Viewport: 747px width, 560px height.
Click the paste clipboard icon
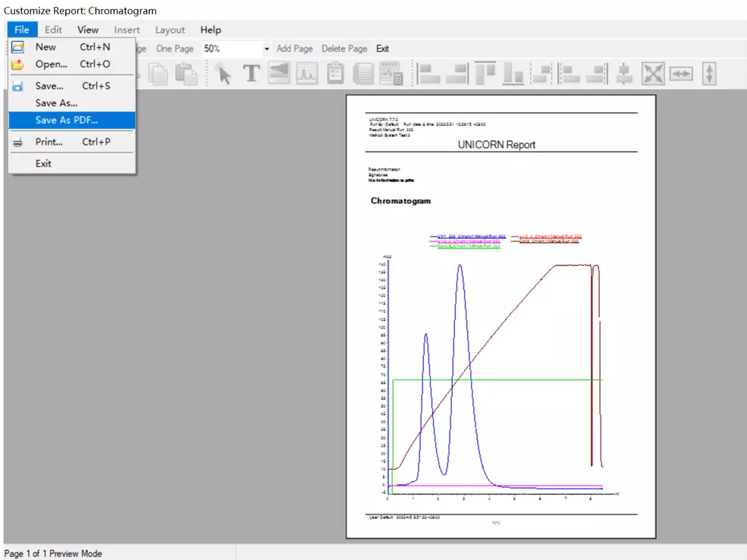point(186,74)
